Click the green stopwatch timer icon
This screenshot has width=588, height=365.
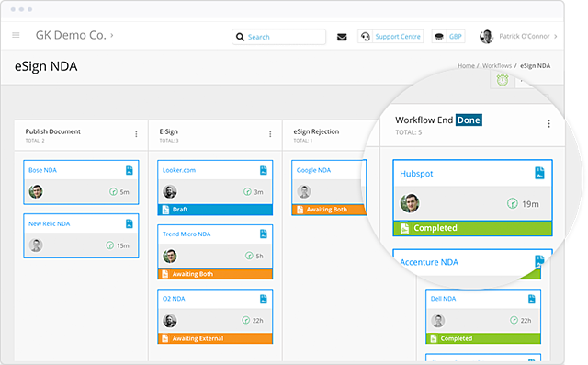(503, 79)
